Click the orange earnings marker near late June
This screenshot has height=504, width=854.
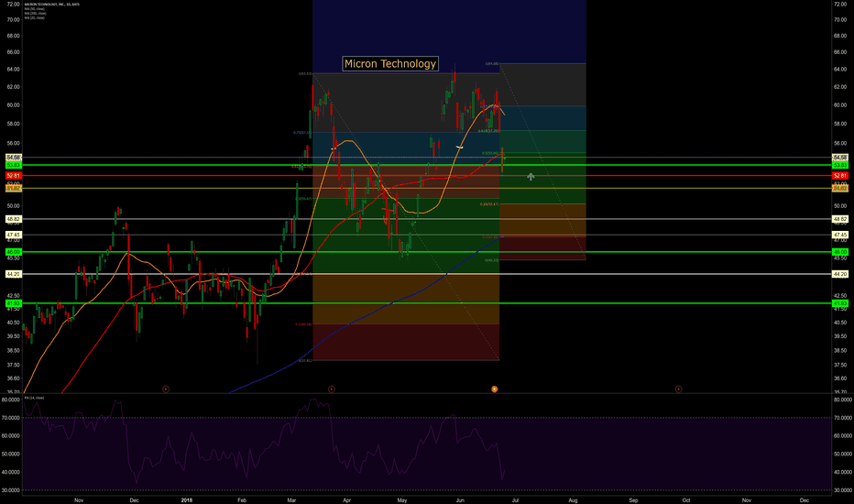click(495, 389)
